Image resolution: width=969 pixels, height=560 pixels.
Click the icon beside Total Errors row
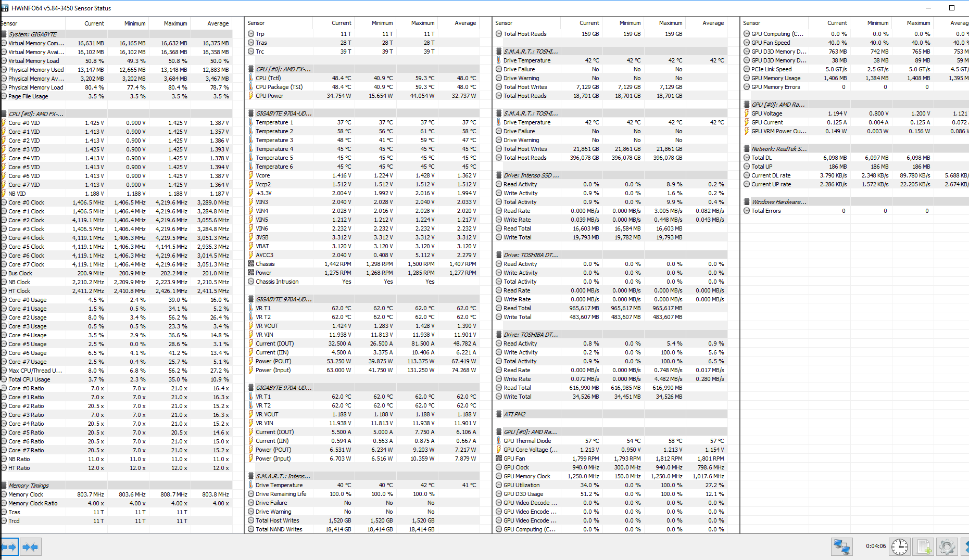pyautogui.click(x=746, y=211)
